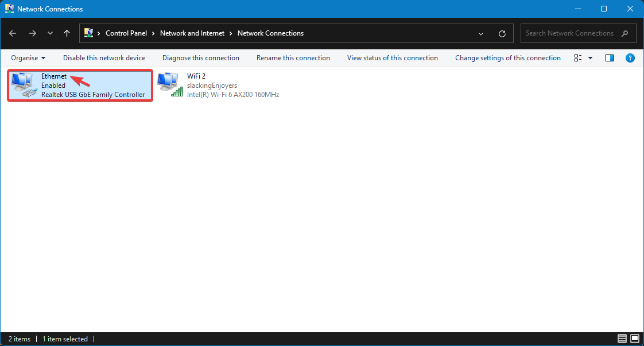
Task: Open the Recent locations dropdown arrow
Action: [49, 33]
